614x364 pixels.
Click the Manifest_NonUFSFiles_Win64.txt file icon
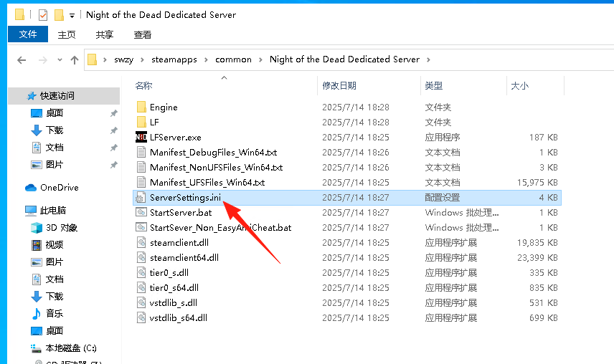[x=141, y=168]
